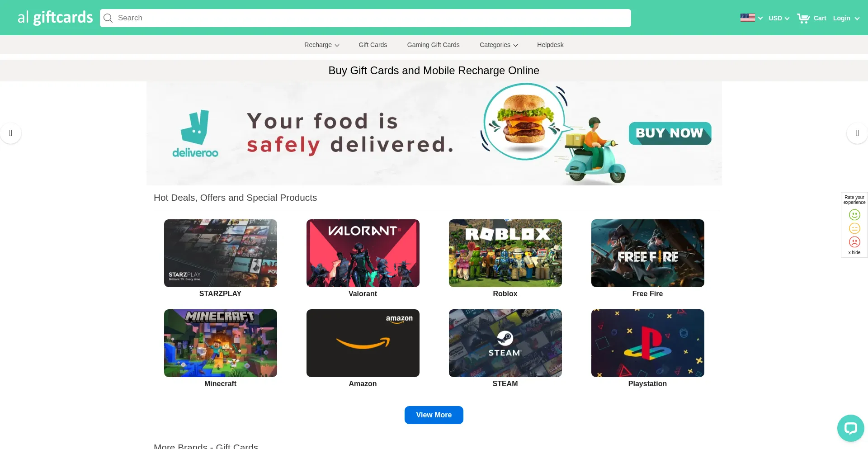868x449 pixels.
Task: Click Buy Now on Deliveroo banner
Action: click(x=670, y=133)
